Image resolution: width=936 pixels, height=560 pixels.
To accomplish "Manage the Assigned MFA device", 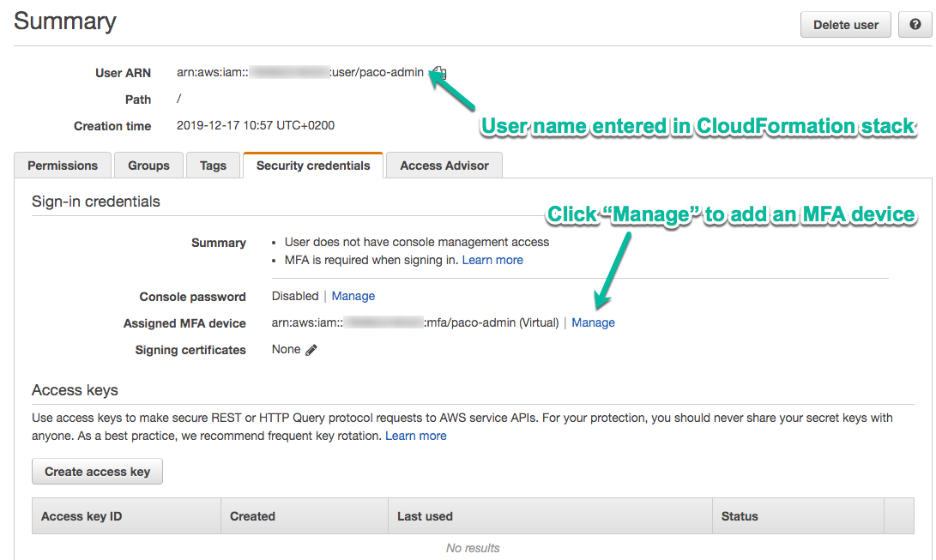I will (594, 322).
